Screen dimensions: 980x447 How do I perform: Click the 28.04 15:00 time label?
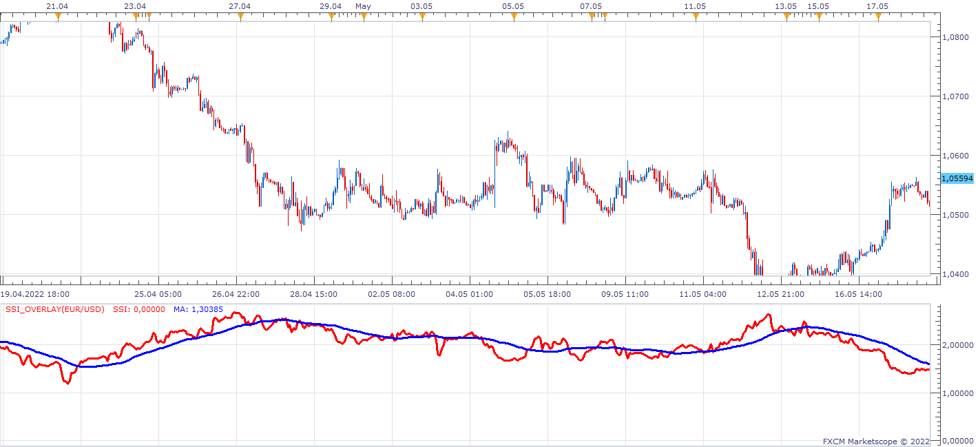[313, 294]
